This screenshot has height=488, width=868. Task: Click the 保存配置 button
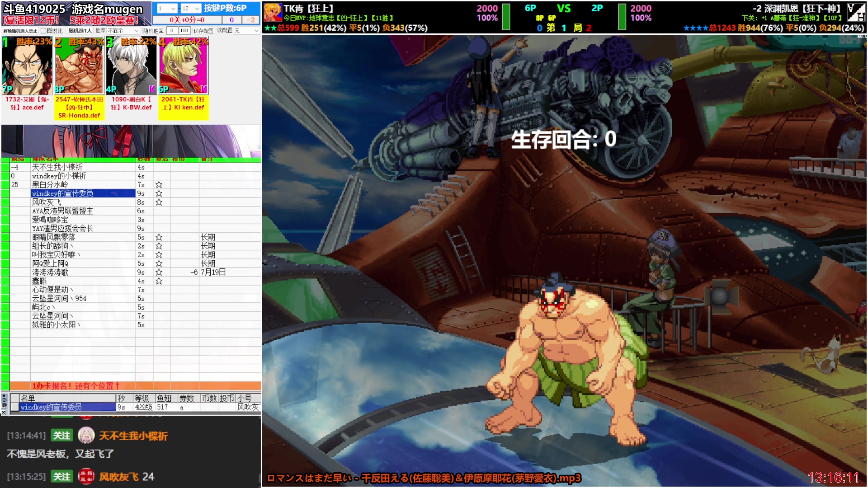coord(203,31)
